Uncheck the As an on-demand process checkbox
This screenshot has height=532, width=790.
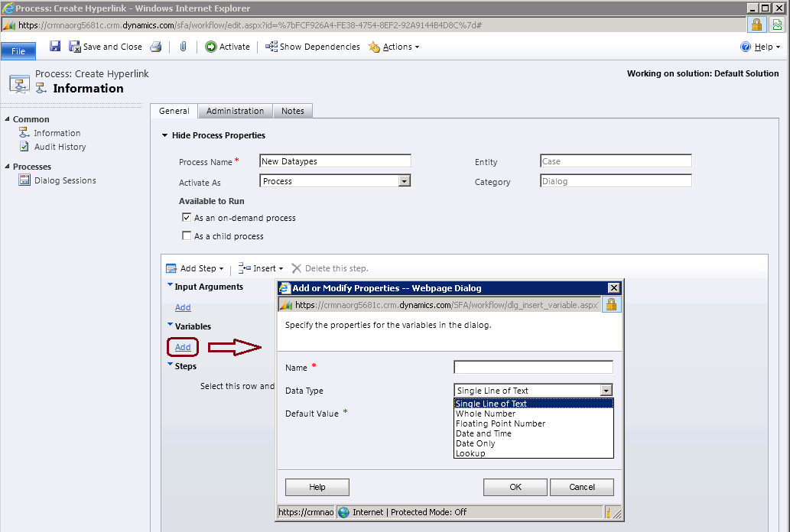[187, 218]
